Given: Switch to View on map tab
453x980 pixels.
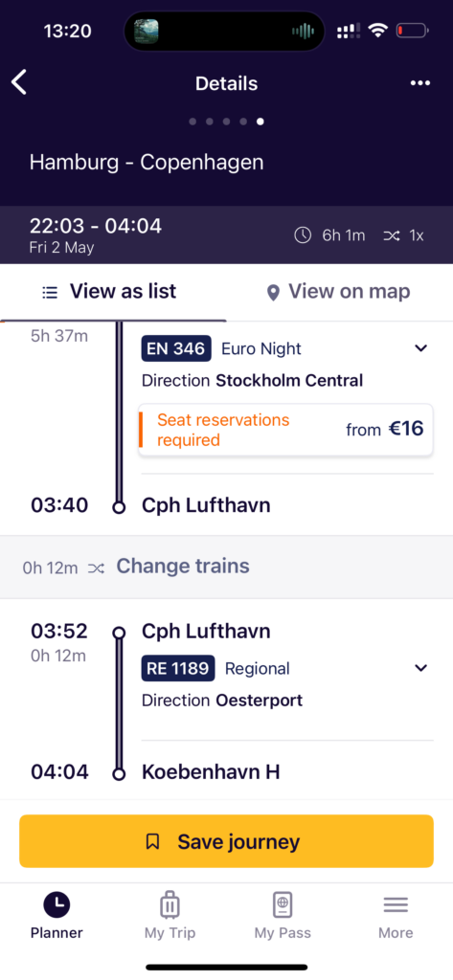Looking at the screenshot, I should [x=340, y=292].
